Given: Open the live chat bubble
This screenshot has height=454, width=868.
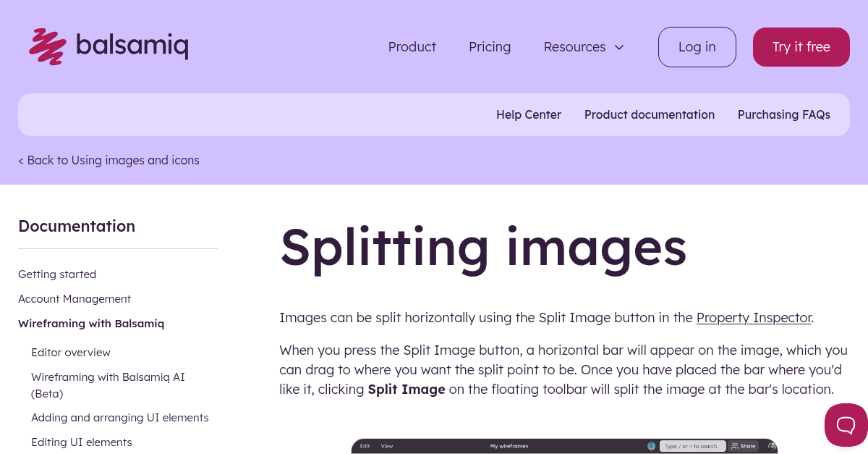Looking at the screenshot, I should (846, 425).
